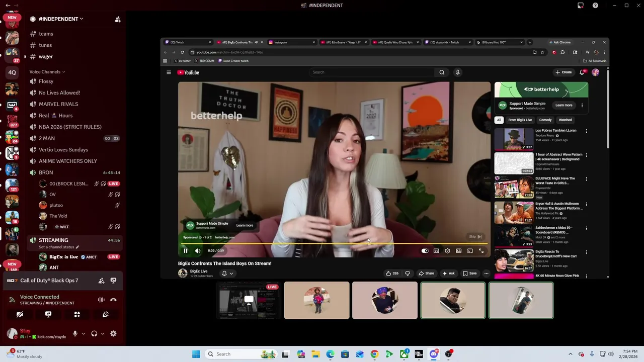
Task: Open more actions menu under the video
Action: tap(486, 274)
